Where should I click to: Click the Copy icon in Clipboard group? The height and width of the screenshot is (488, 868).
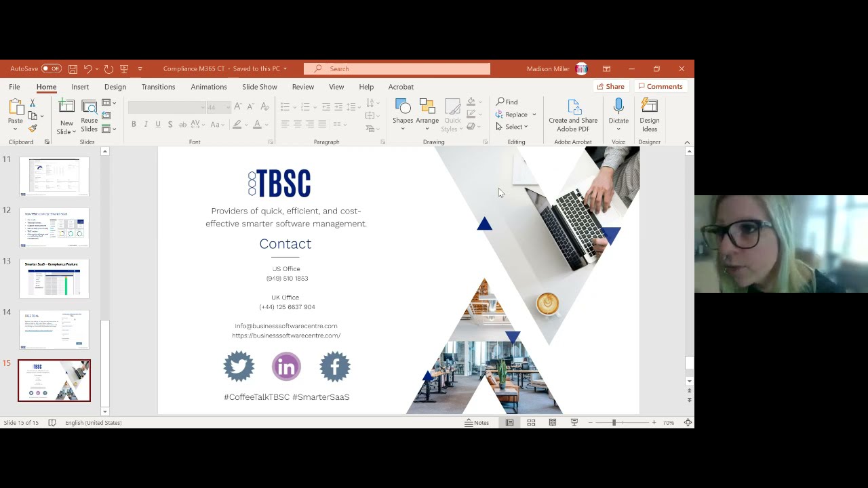(33, 116)
